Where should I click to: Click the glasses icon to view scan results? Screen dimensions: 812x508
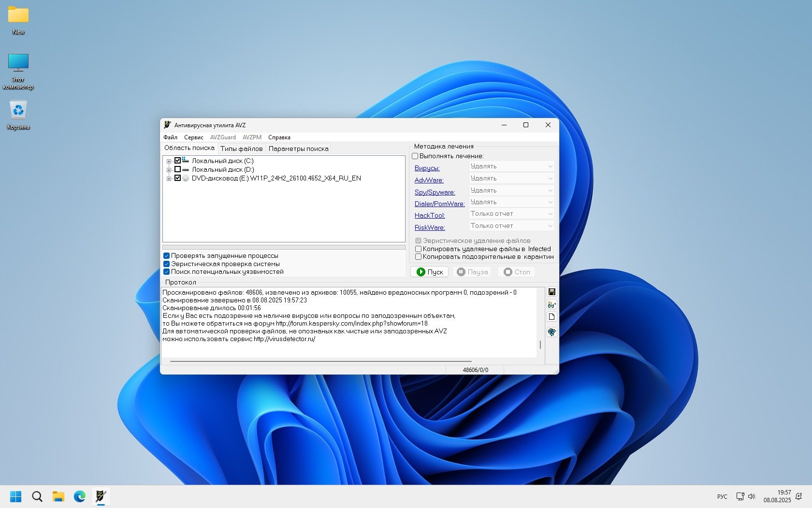tap(551, 305)
